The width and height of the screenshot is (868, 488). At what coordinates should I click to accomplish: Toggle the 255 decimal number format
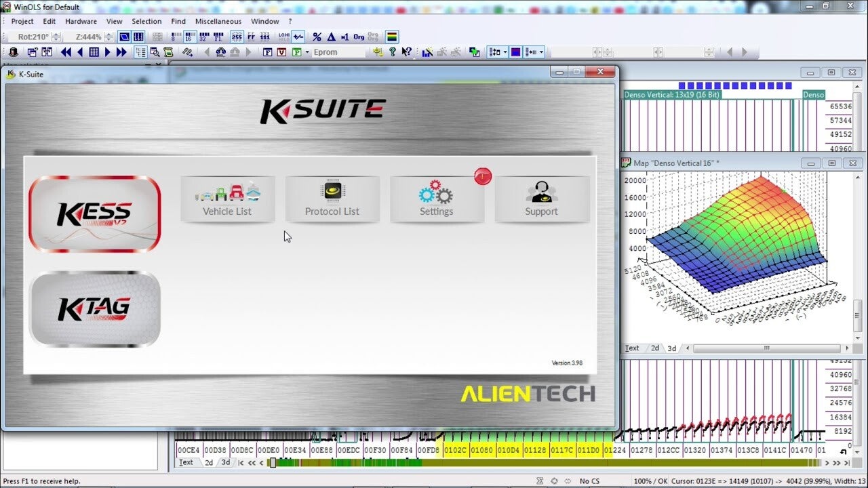pyautogui.click(x=237, y=37)
